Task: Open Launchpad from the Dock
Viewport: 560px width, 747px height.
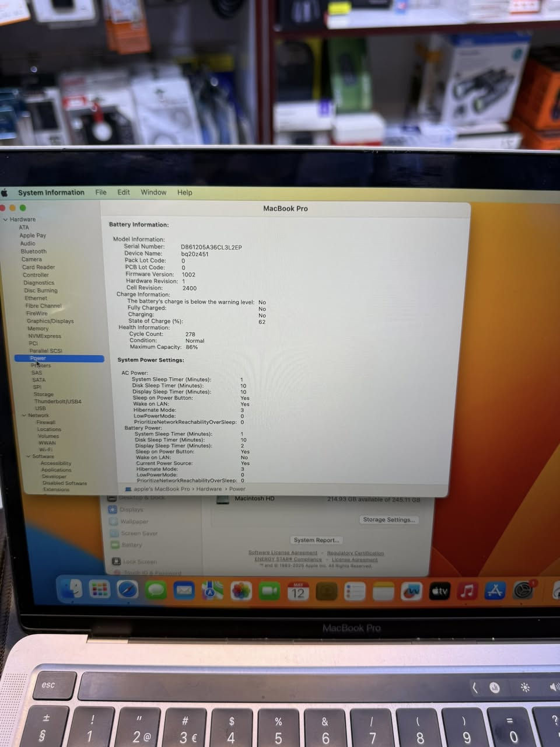Action: 100,589
